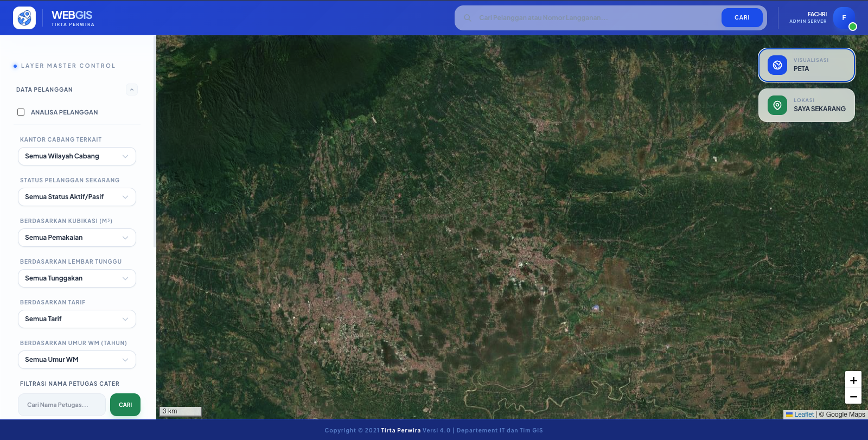Click the Kantor Cabang Terkait label

61,140
